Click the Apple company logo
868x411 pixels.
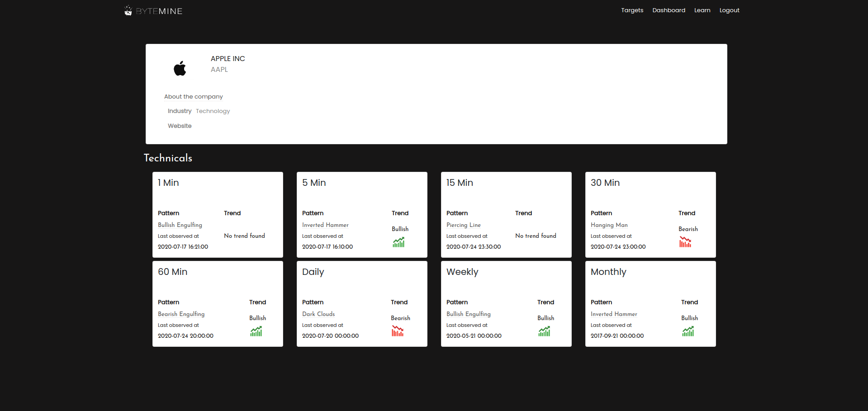tap(180, 68)
